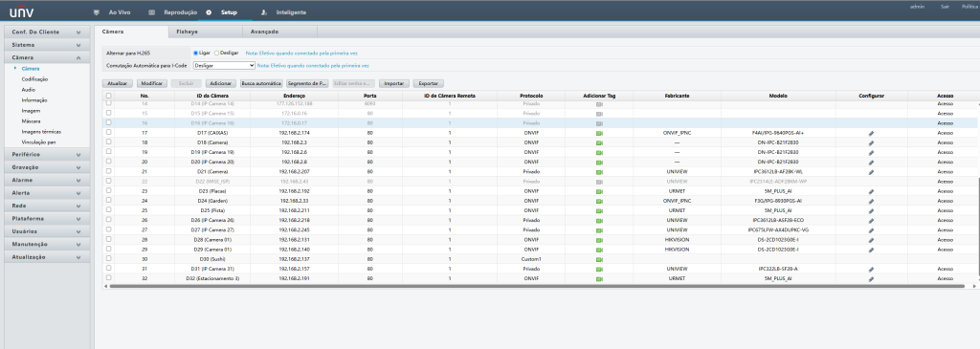The width and height of the screenshot is (980, 349).
Task: Open Ao Vivo monitor icon in top bar
Action: (x=97, y=12)
